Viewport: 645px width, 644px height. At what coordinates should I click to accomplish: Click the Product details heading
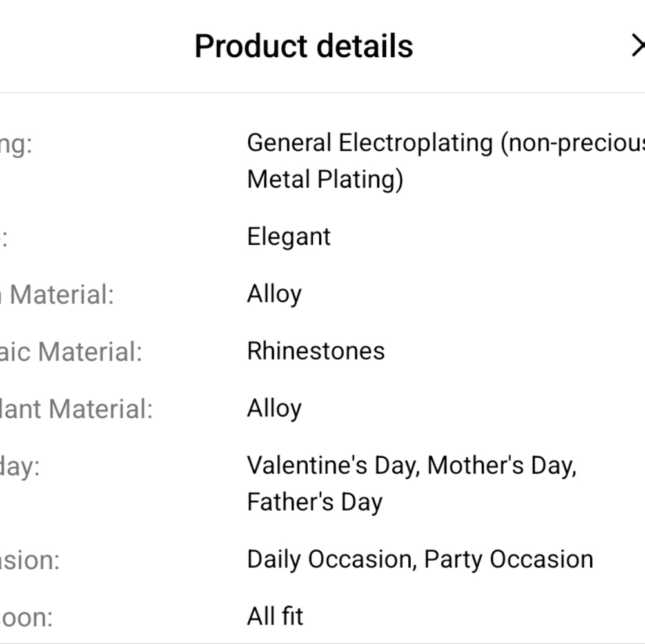click(x=304, y=46)
